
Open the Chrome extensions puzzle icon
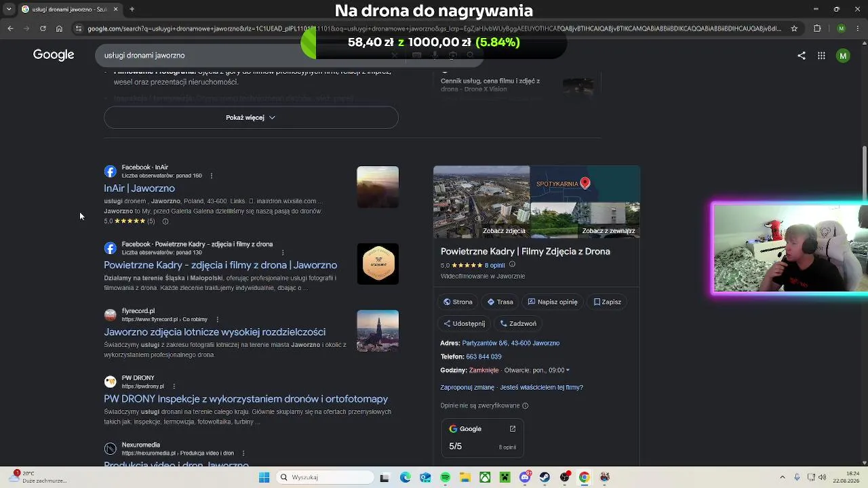coord(817,28)
